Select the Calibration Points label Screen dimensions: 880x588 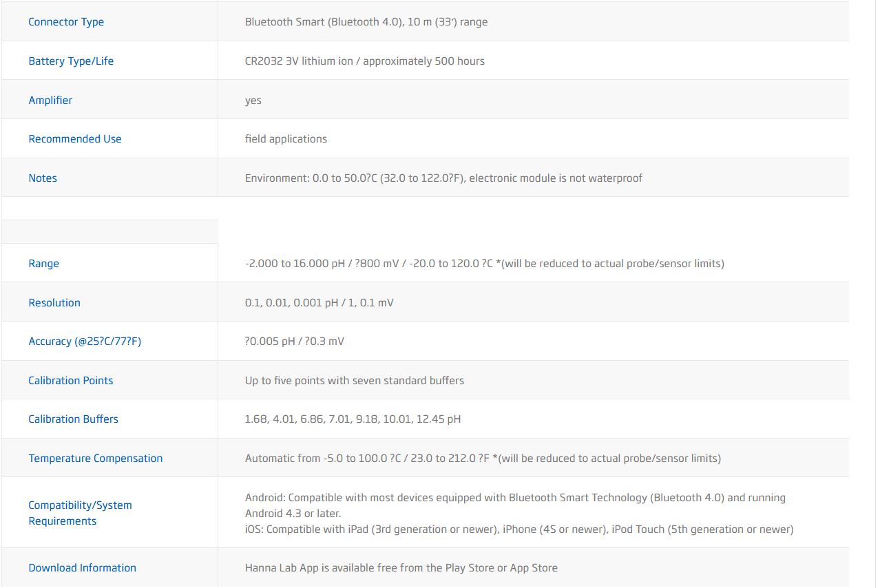pos(71,381)
